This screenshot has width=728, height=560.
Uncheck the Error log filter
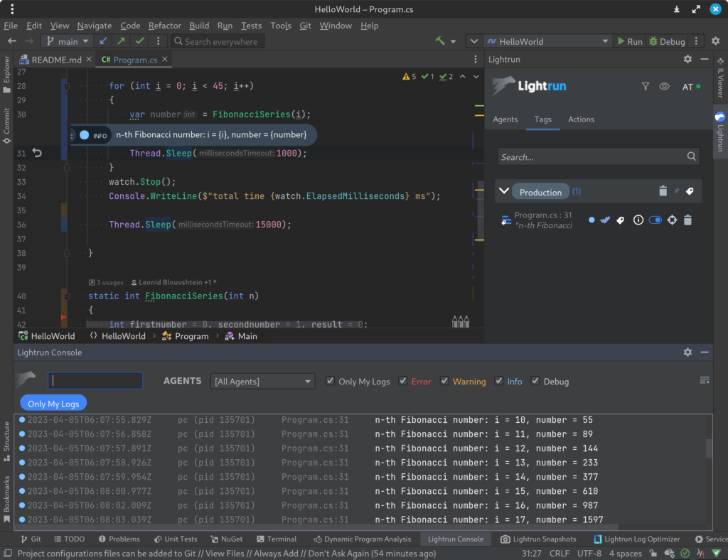[x=402, y=381]
